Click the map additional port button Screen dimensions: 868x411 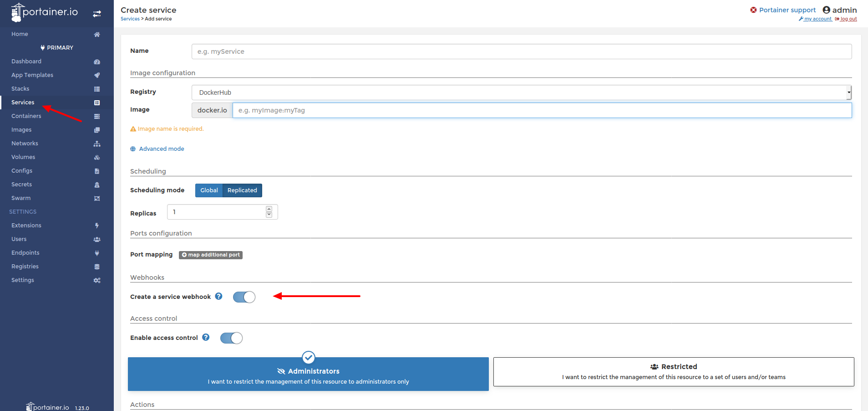click(x=210, y=255)
